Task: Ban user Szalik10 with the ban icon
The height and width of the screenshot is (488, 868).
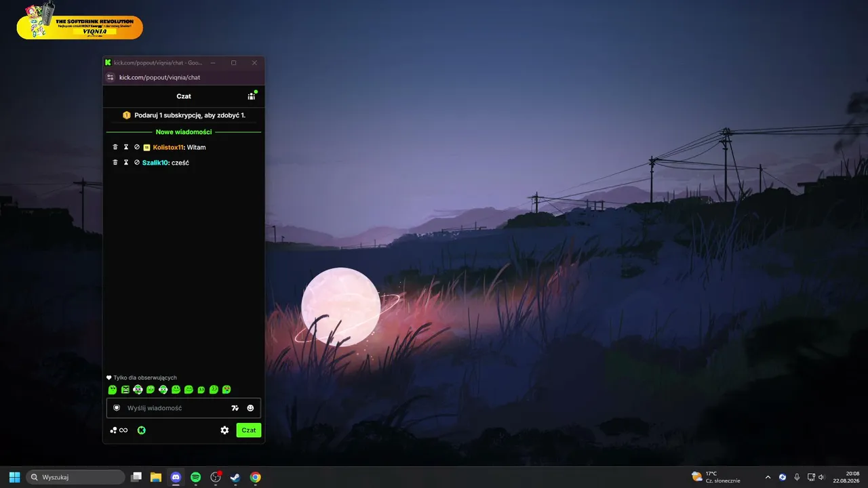Action: pos(136,163)
